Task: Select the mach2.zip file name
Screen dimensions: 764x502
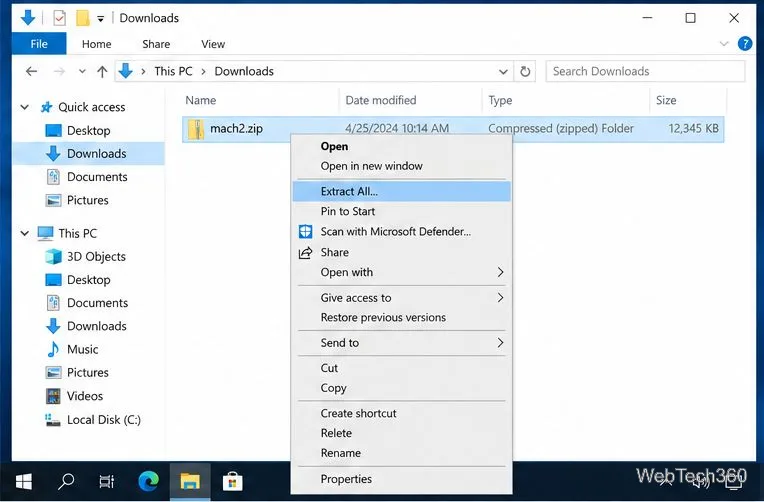Action: 236,128
